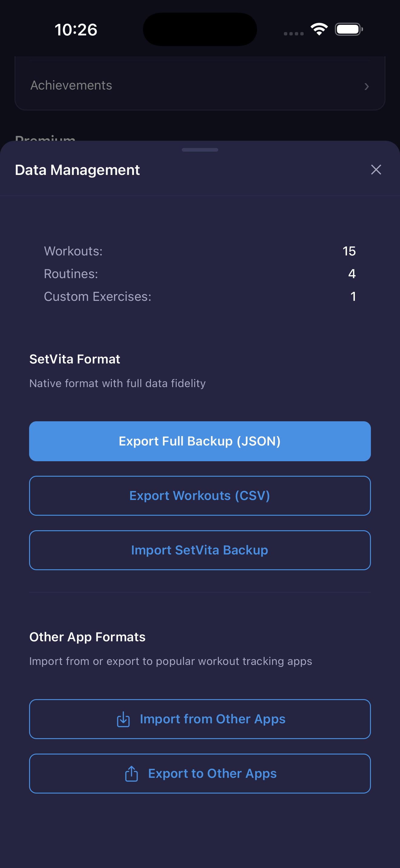Tap the share icon on Export to Other Apps
The height and width of the screenshot is (868, 400).
[132, 773]
